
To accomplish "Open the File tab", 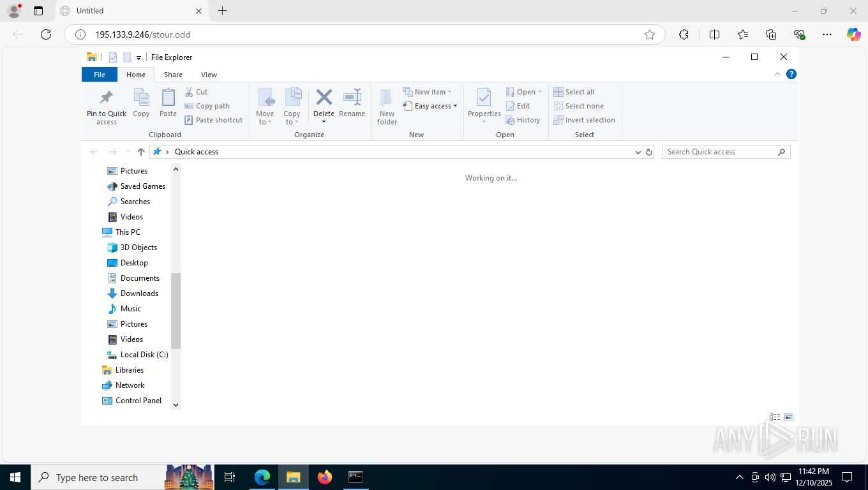I will pos(100,75).
